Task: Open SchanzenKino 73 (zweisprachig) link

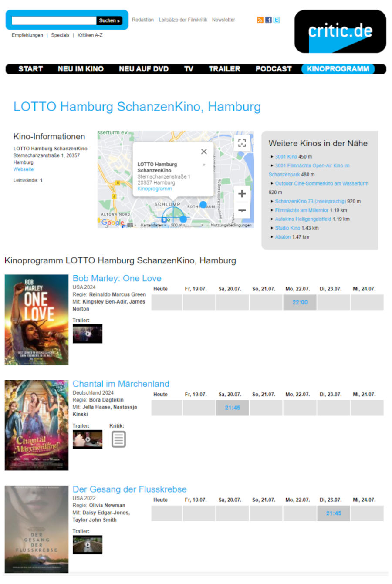Action: pyautogui.click(x=311, y=201)
